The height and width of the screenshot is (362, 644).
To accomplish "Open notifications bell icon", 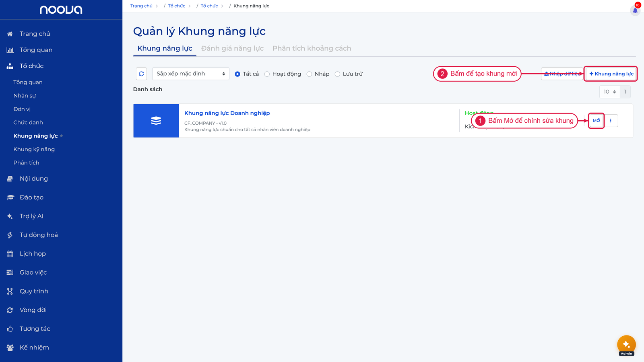I will (x=635, y=10).
